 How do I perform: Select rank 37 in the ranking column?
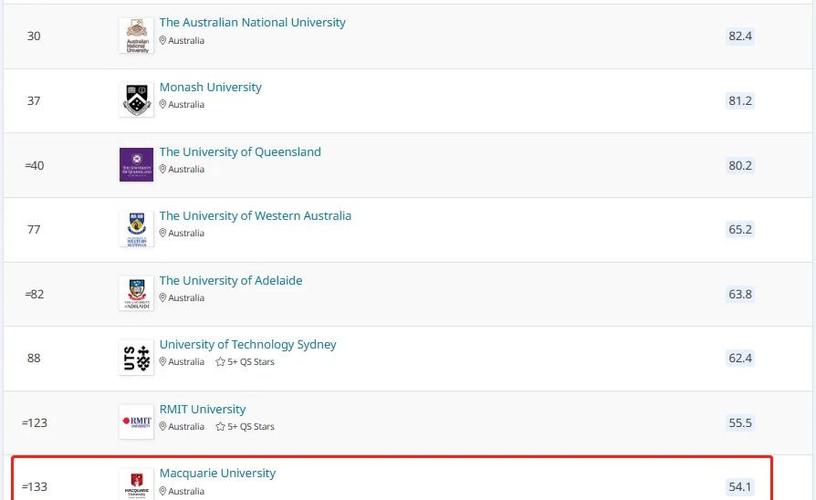tap(34, 100)
